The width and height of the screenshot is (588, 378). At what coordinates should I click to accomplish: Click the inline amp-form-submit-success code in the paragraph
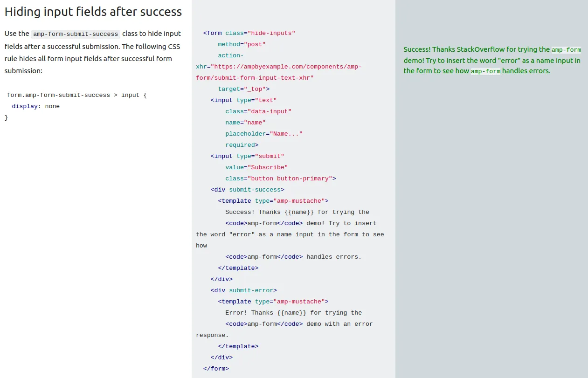tap(76, 34)
